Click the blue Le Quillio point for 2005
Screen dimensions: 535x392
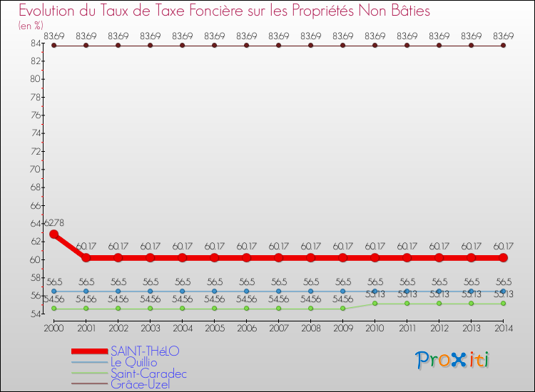214,291
